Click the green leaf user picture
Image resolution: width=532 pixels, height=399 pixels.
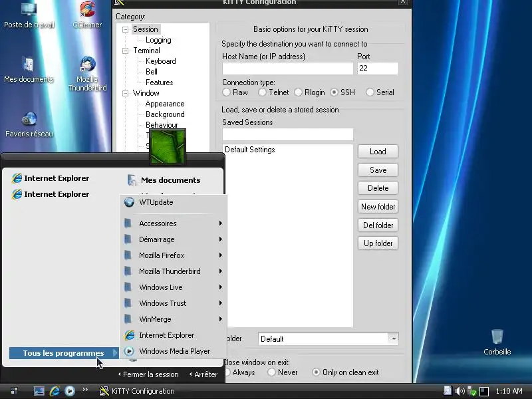click(x=168, y=146)
